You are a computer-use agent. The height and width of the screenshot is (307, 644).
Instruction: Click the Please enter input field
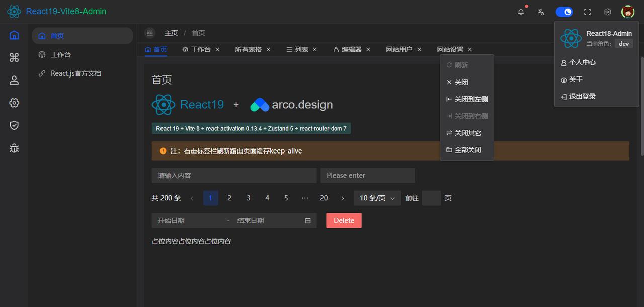tap(368, 175)
